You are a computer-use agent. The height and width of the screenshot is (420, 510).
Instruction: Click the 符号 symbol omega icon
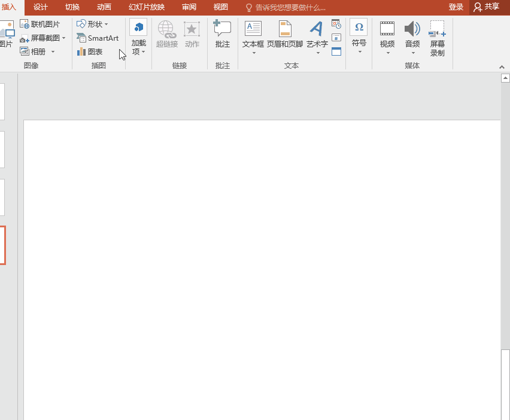(359, 27)
